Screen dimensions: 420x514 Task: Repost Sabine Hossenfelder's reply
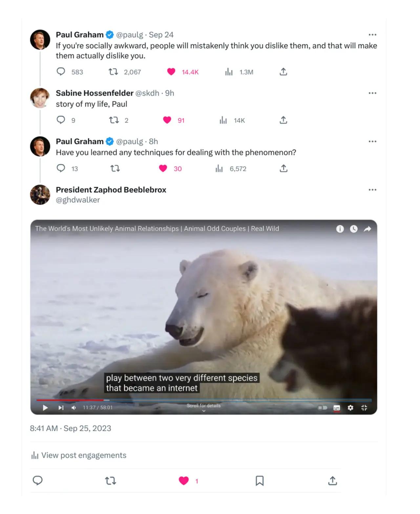coord(114,120)
